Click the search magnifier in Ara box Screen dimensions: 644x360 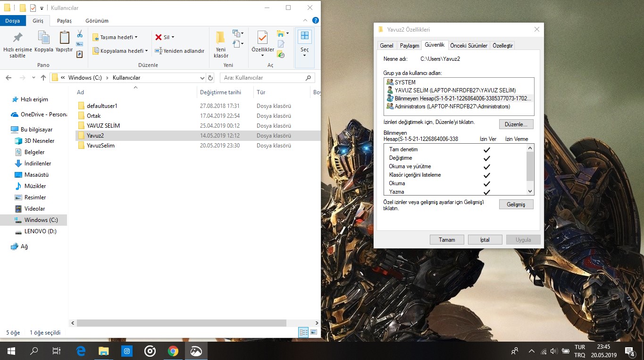click(x=309, y=78)
